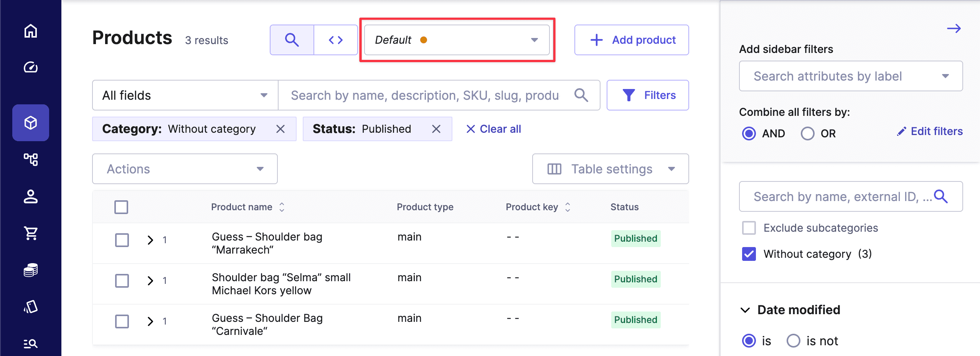The image size is (980, 356).
Task: Select the Products cube icon
Action: [x=31, y=123]
